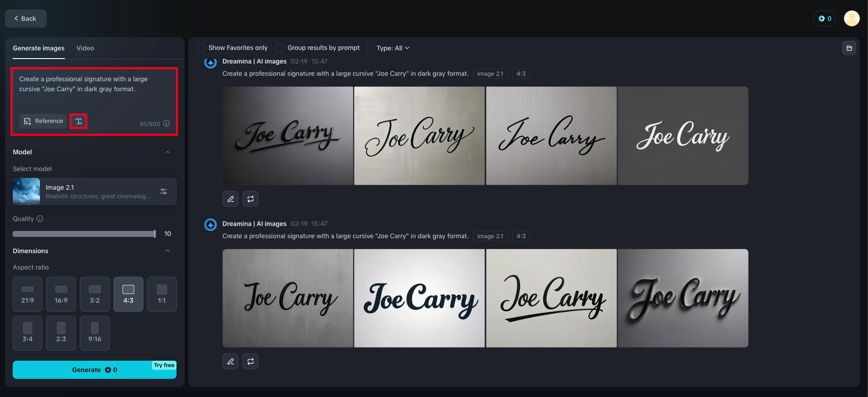Open first row's dark embossed Joe Carry image
868x397 pixels.
[288, 136]
